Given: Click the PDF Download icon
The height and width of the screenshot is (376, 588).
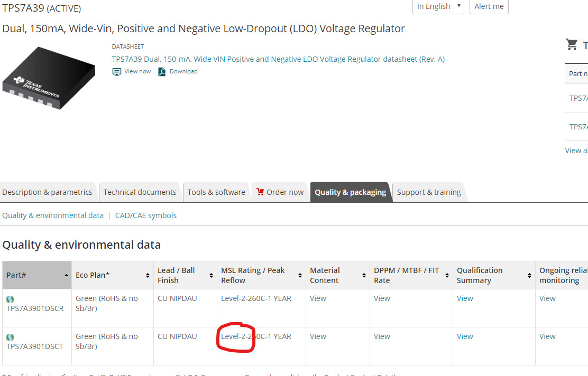Looking at the screenshot, I should [162, 72].
